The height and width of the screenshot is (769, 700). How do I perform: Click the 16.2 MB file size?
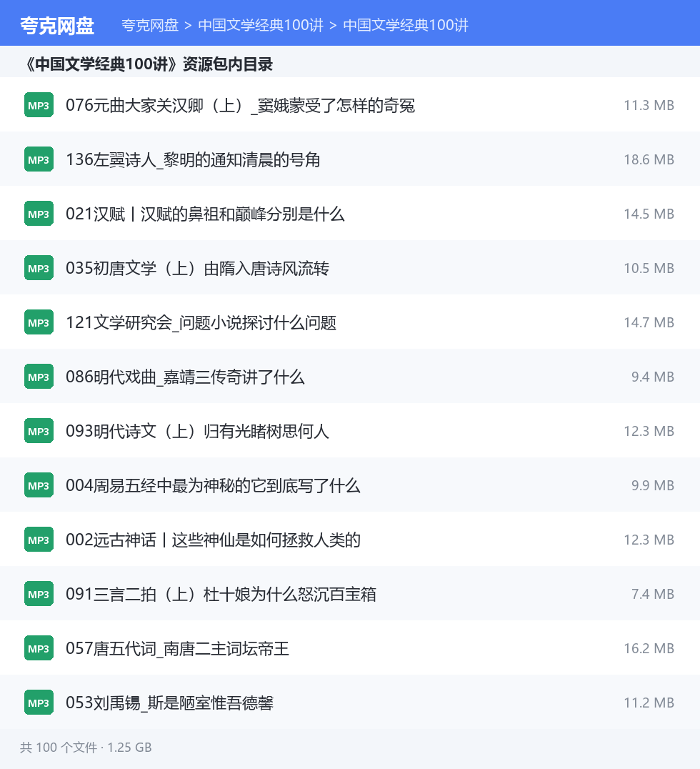coord(649,649)
